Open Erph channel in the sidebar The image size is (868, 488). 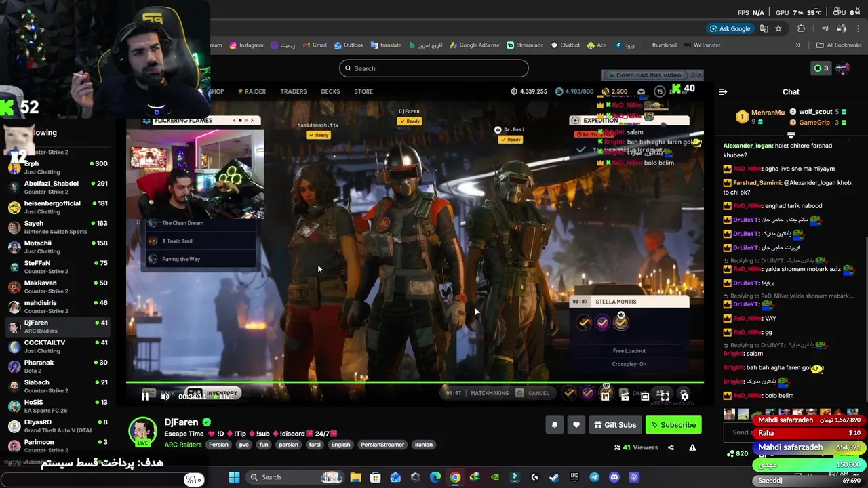tap(57, 167)
